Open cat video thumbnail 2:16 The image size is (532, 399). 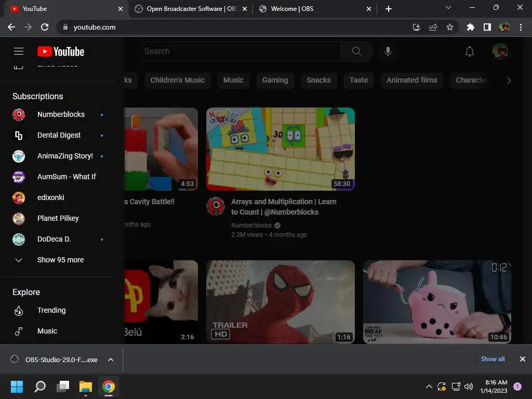click(x=161, y=302)
